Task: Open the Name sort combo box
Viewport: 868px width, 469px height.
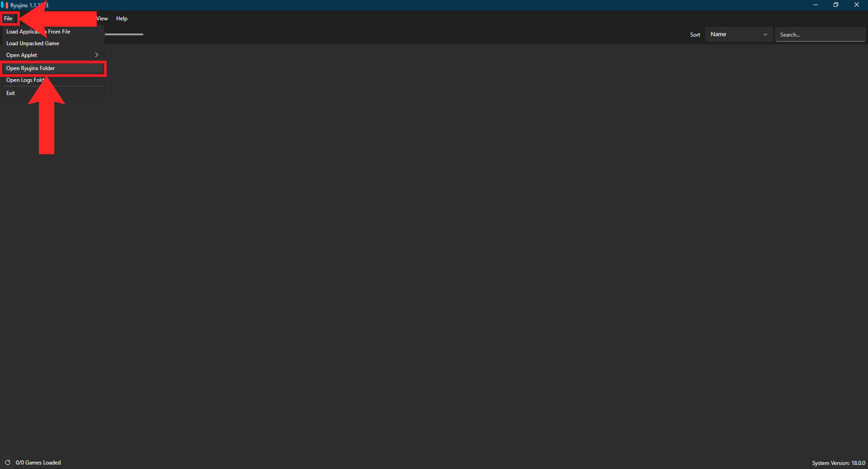Action: coord(739,34)
